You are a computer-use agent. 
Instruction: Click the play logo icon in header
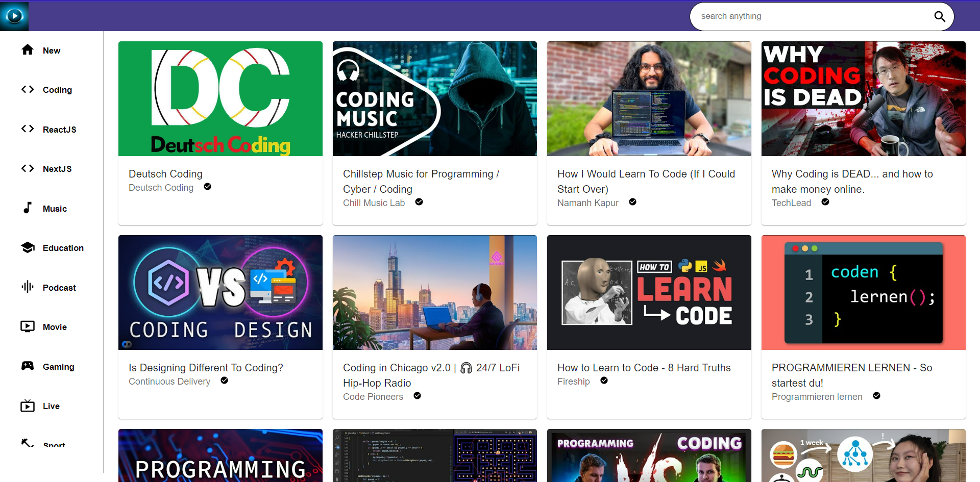tap(14, 16)
